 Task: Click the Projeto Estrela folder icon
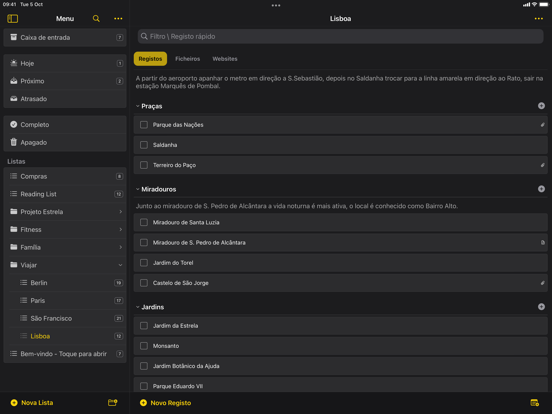point(13,211)
